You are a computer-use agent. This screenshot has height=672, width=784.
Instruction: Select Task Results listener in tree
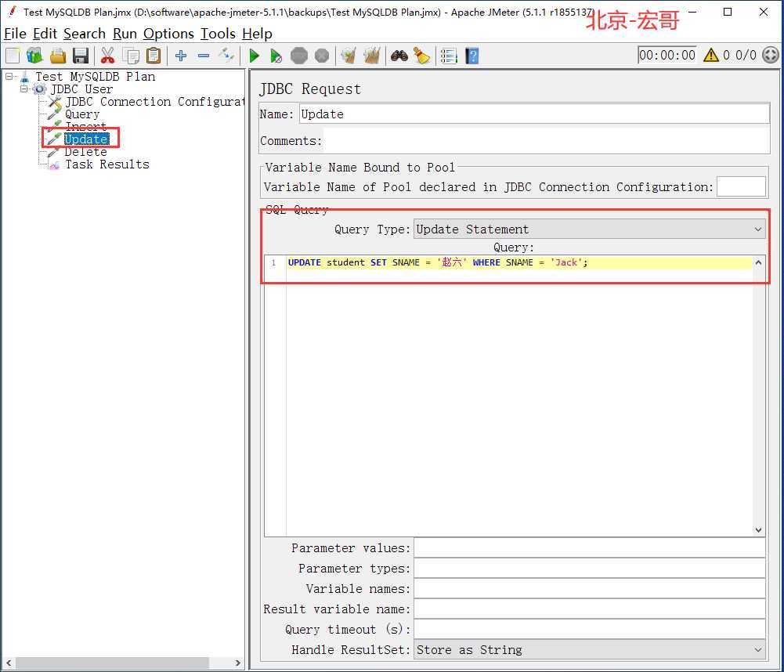pyautogui.click(x=107, y=164)
